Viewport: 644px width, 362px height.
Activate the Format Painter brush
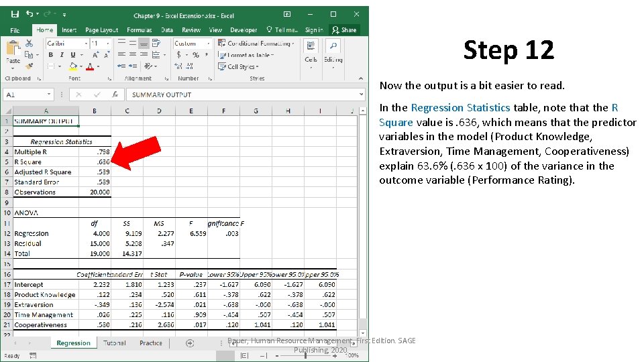pyautogui.click(x=29, y=66)
